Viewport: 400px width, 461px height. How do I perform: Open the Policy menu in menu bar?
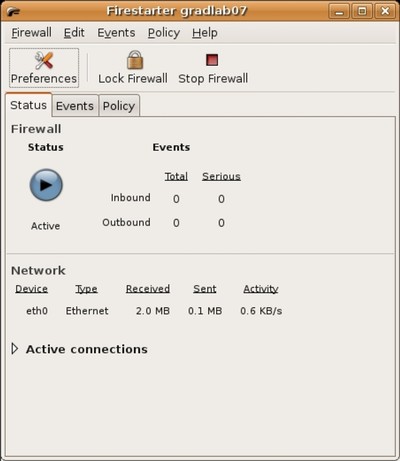[164, 33]
